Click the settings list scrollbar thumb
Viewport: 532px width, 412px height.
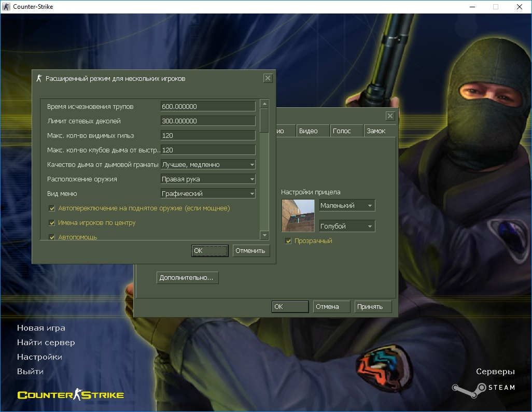click(264, 120)
